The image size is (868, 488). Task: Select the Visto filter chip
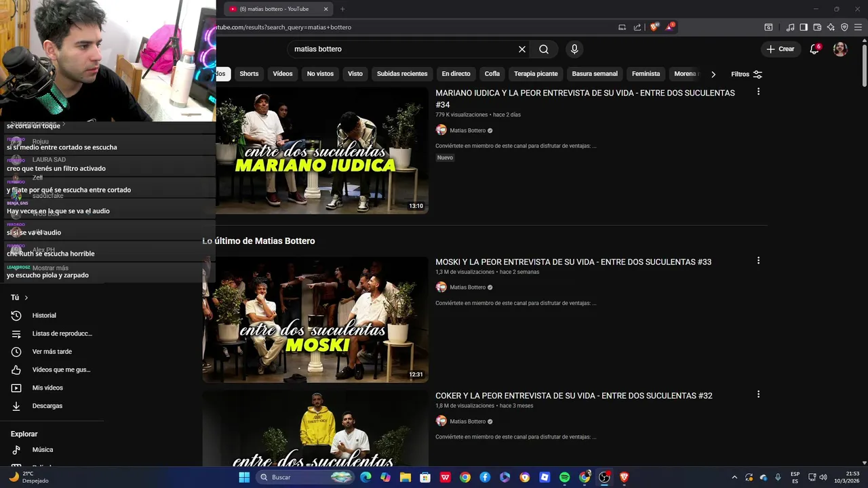(355, 74)
